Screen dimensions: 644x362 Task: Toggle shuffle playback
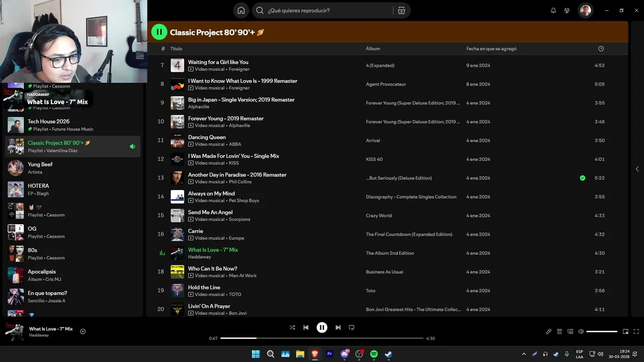click(292, 327)
